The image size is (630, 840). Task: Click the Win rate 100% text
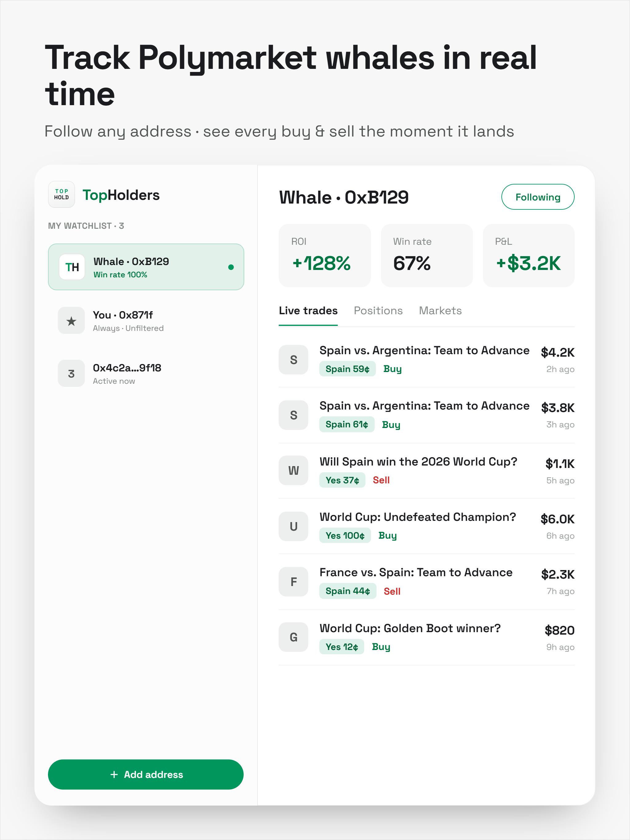(x=120, y=275)
